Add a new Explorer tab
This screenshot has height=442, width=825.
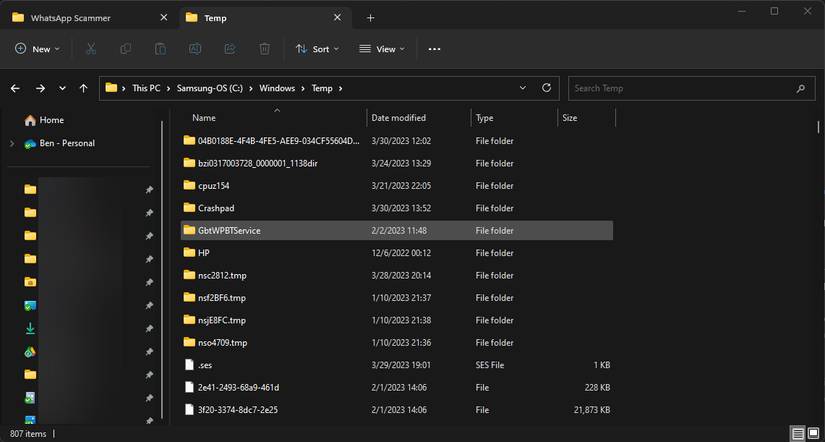pos(370,17)
